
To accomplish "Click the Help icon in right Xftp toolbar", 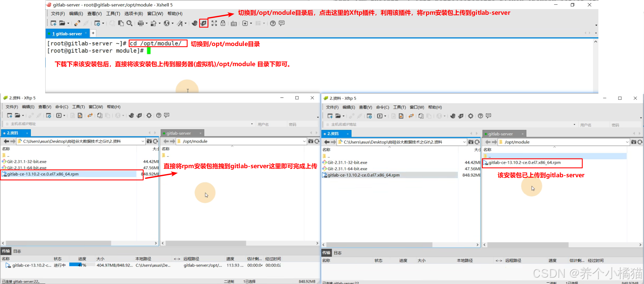I will click(480, 116).
